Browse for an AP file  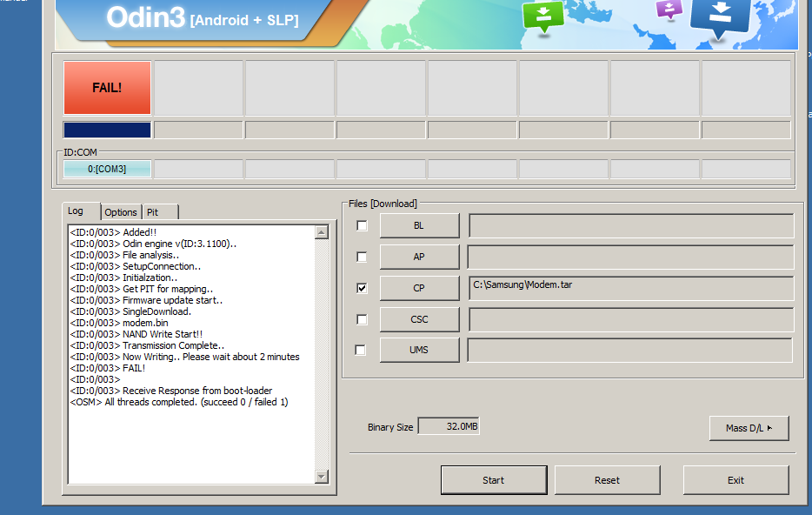tap(419, 257)
